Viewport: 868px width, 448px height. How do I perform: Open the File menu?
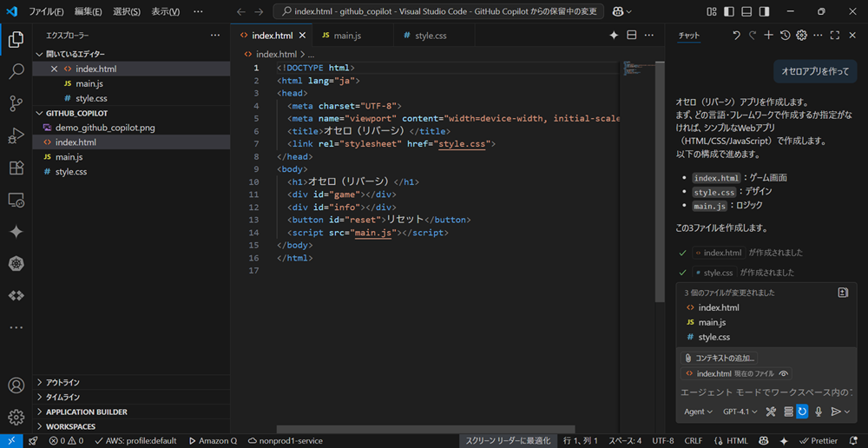coord(46,11)
